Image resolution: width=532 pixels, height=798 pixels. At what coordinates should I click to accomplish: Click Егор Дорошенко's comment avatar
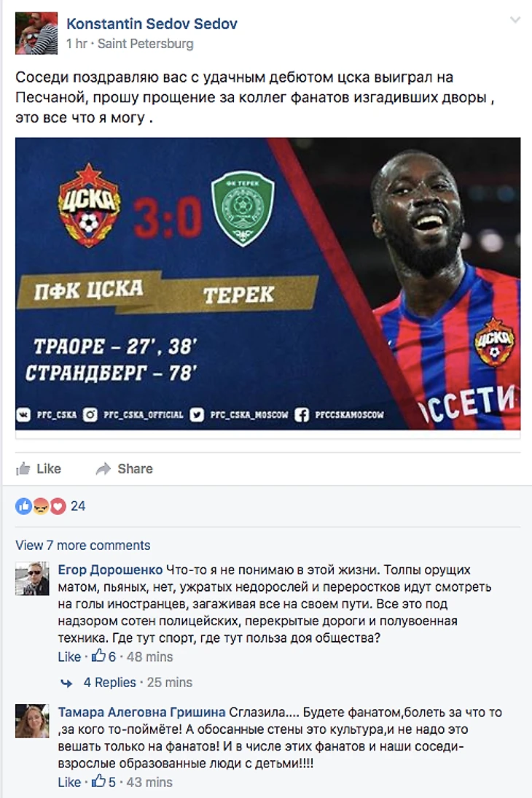(32, 578)
